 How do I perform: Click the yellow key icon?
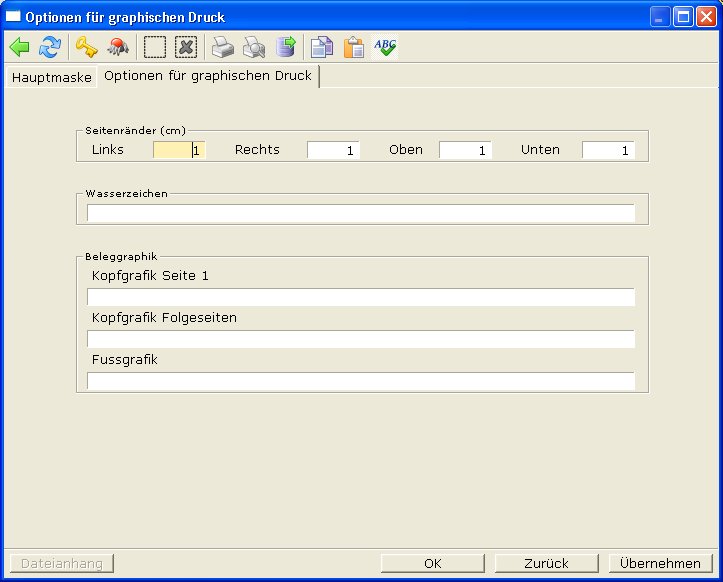click(86, 47)
